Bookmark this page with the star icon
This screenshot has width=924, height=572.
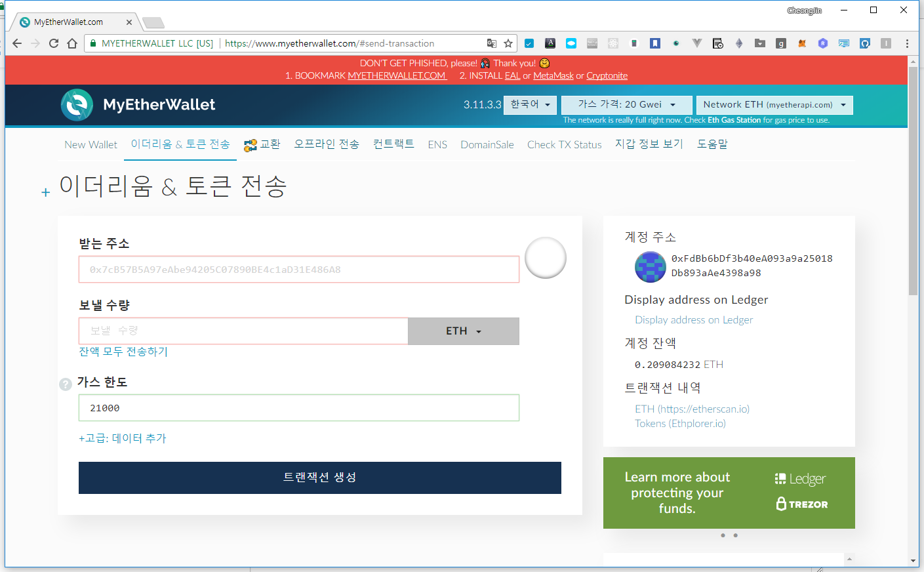pos(508,43)
